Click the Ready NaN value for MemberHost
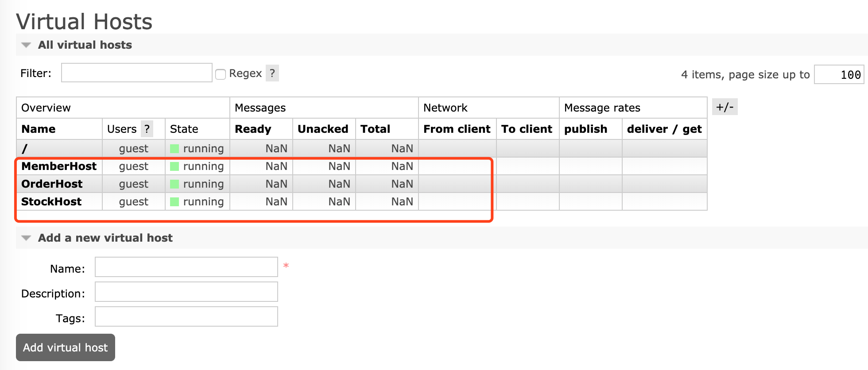Image resolution: width=868 pixels, height=370 pixels. point(276,166)
